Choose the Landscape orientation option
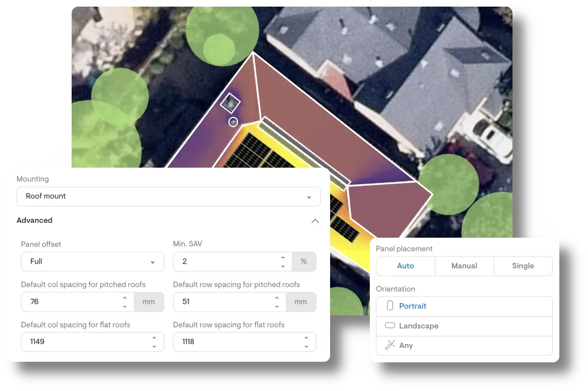The width and height of the screenshot is (588, 391). [x=419, y=326]
